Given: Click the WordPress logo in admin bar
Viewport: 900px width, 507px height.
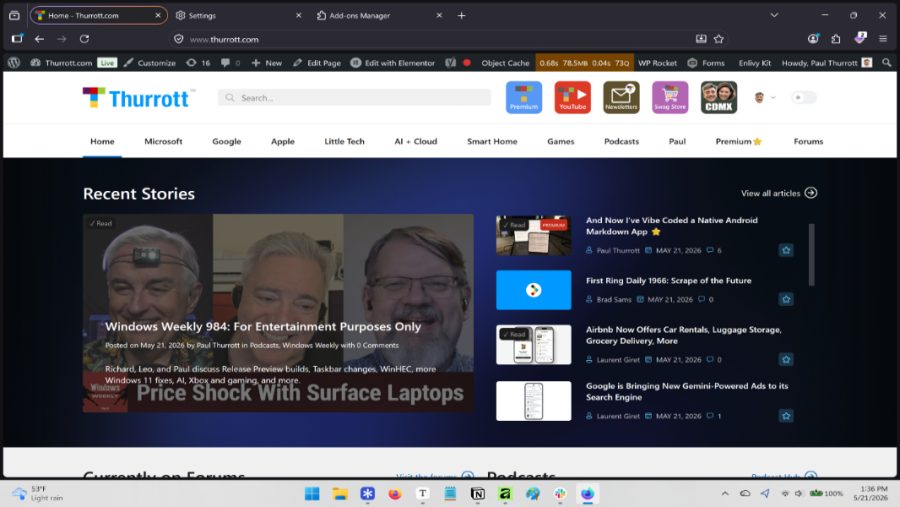Looking at the screenshot, I should pyautogui.click(x=14, y=63).
